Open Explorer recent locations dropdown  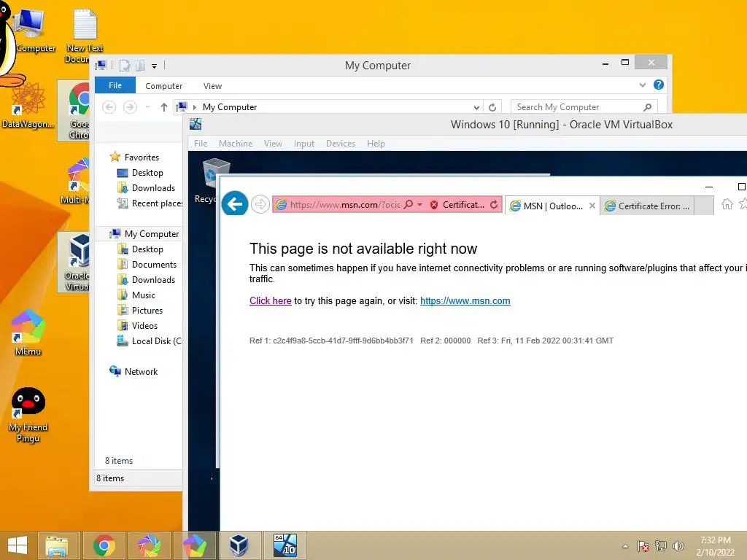(147, 107)
